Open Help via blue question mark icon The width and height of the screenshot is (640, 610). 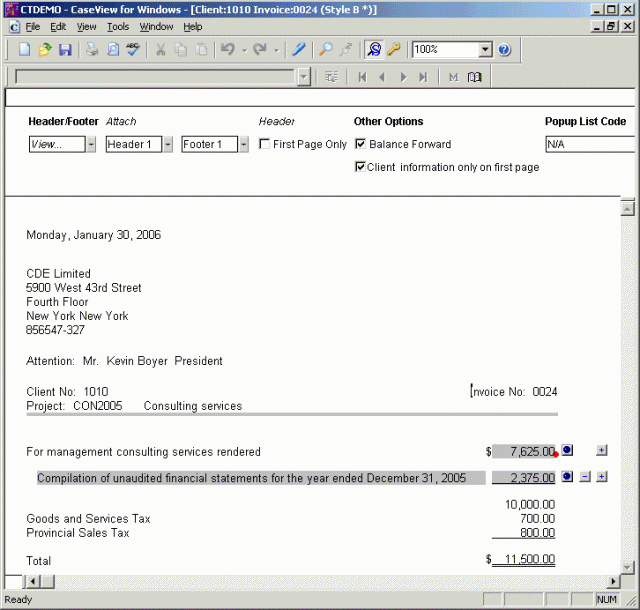pyautogui.click(x=504, y=49)
